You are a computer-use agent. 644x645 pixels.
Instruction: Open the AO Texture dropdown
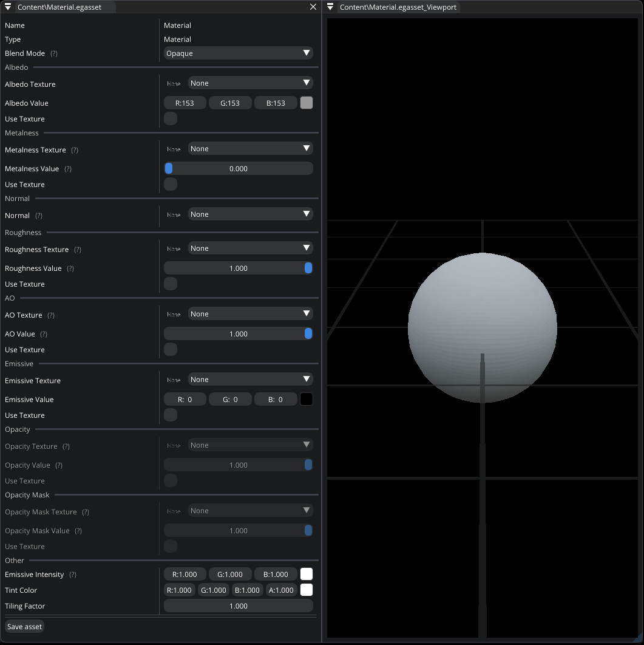tap(250, 314)
